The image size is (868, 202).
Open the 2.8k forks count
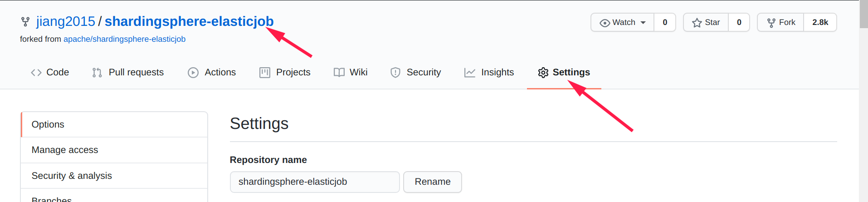[820, 22]
